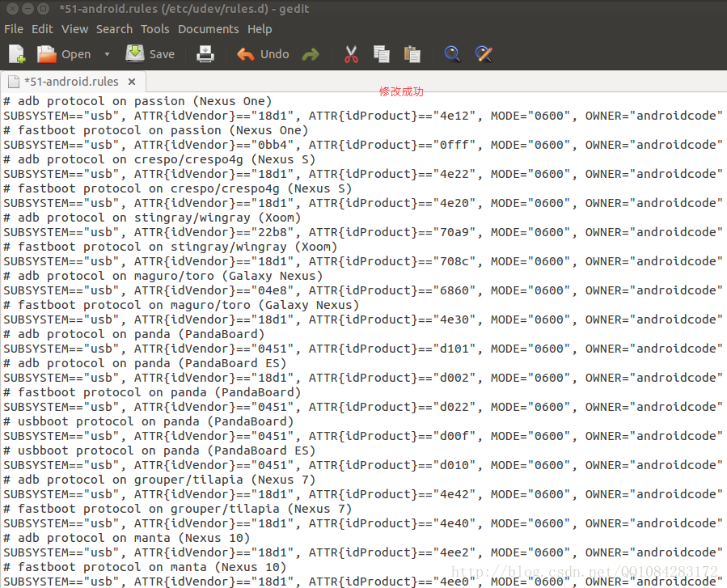Click idProduct value "d002"

(454, 378)
